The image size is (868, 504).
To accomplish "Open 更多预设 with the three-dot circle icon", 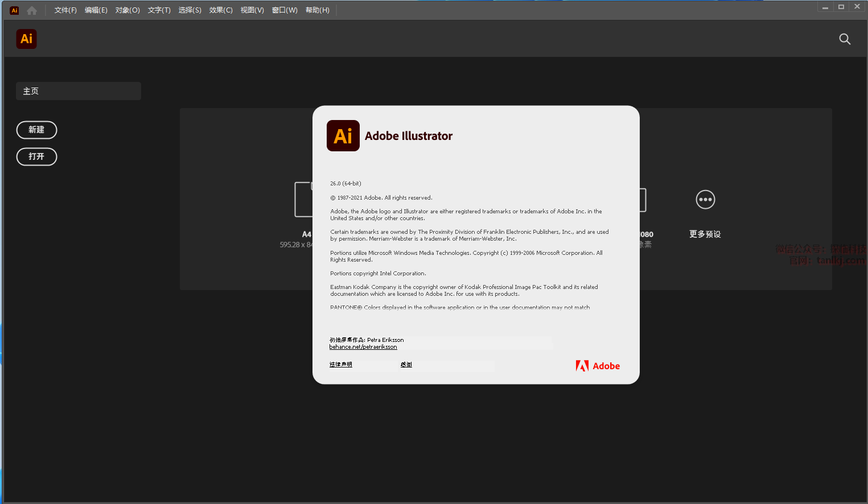I will click(705, 200).
